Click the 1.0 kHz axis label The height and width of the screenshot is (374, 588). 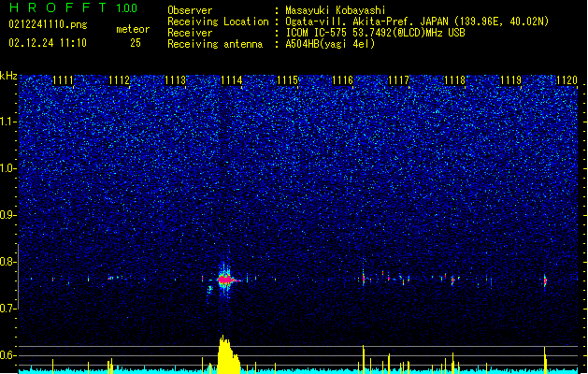tap(7, 168)
